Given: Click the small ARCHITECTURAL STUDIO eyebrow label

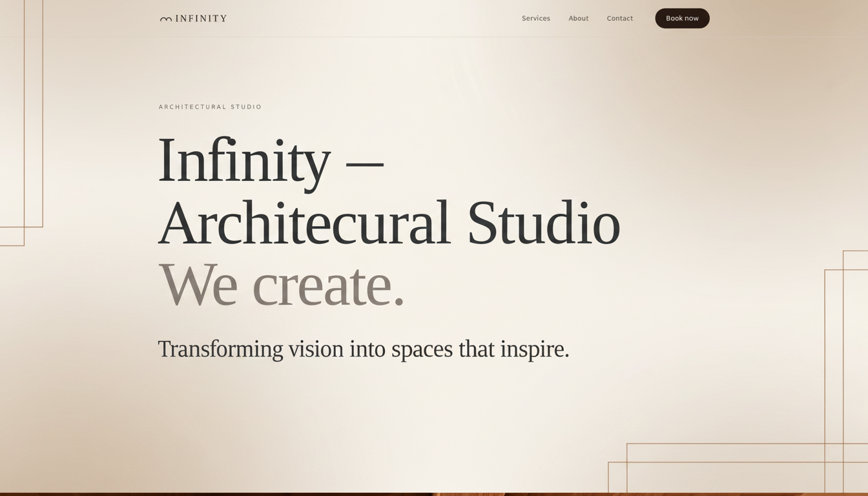Looking at the screenshot, I should pos(211,107).
